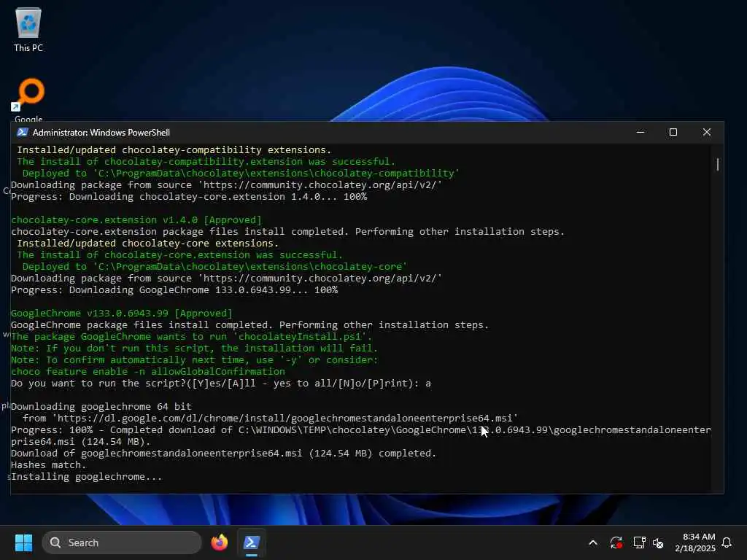The height and width of the screenshot is (560, 747).
Task: Click the PowerShell vertical scrollbar thumb
Action: click(x=718, y=165)
